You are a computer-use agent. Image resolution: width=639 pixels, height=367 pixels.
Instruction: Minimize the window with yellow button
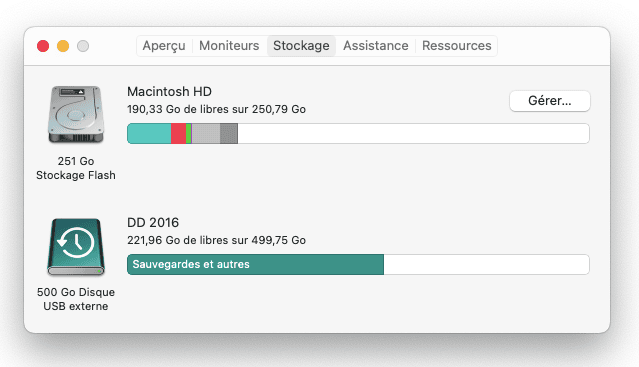coord(63,46)
